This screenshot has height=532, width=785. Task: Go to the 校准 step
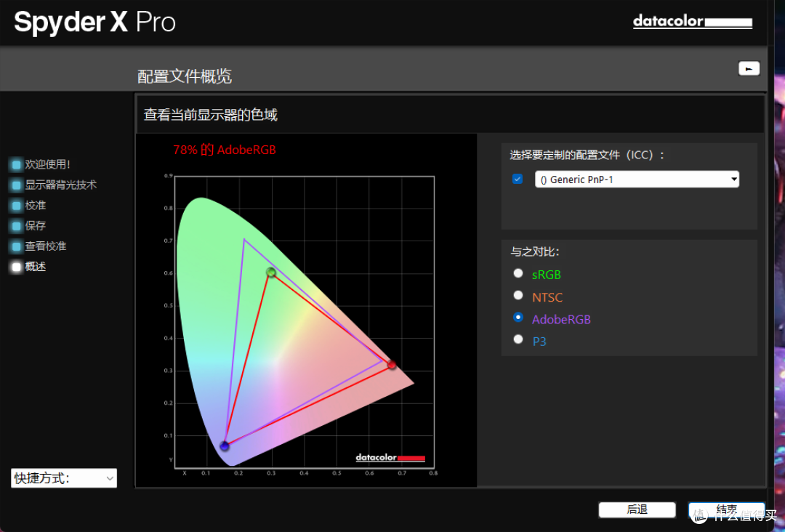36,205
